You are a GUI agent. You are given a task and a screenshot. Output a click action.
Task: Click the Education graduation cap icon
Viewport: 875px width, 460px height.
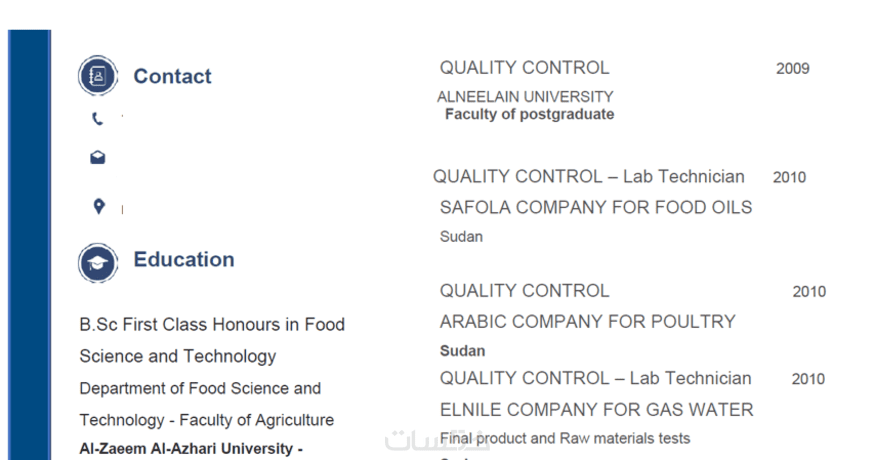(x=98, y=263)
